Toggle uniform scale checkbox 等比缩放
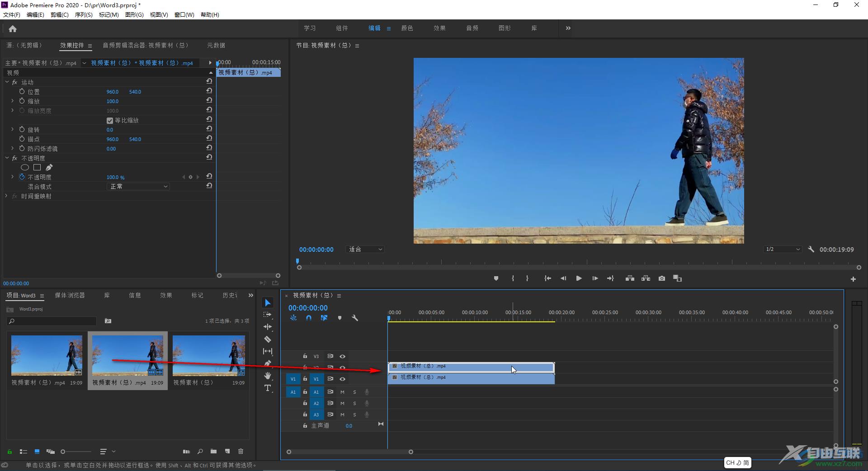 coord(109,121)
